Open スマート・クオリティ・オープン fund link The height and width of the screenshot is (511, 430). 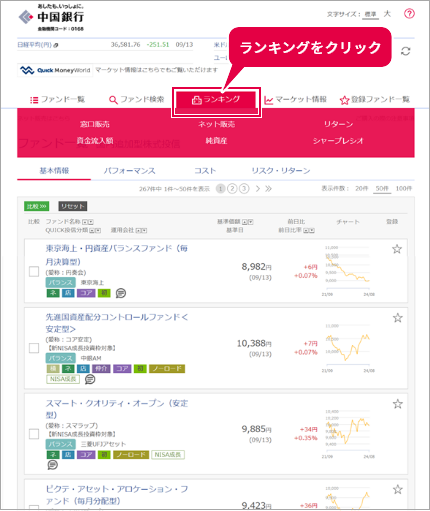[116, 409]
